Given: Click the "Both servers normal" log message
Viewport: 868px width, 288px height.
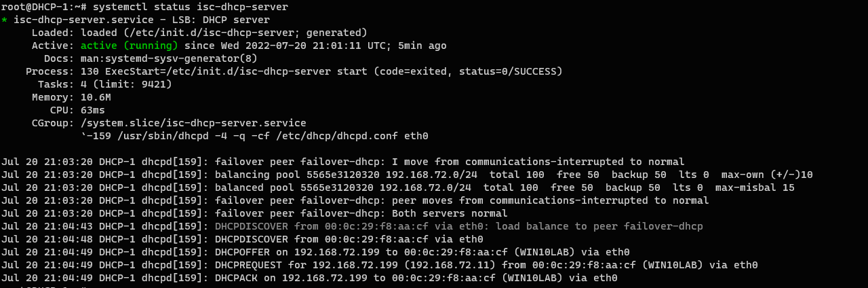Looking at the screenshot, I should pos(450,213).
